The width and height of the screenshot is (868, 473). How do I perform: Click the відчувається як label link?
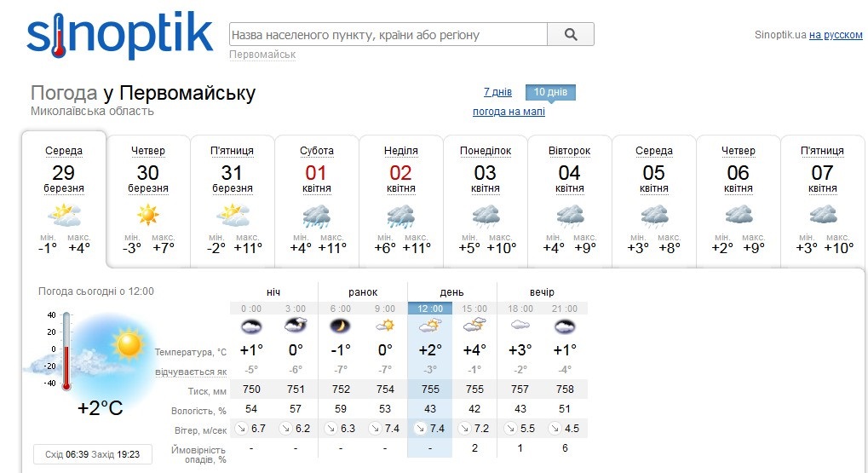point(191,372)
